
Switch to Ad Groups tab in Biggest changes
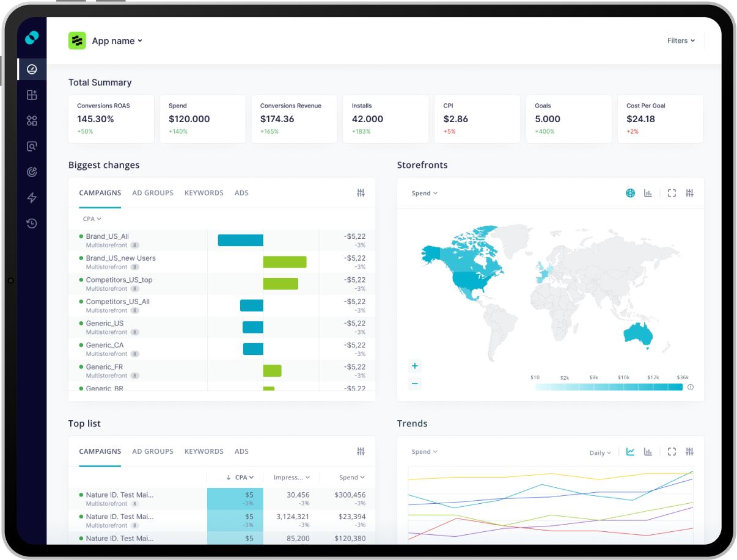click(x=153, y=193)
